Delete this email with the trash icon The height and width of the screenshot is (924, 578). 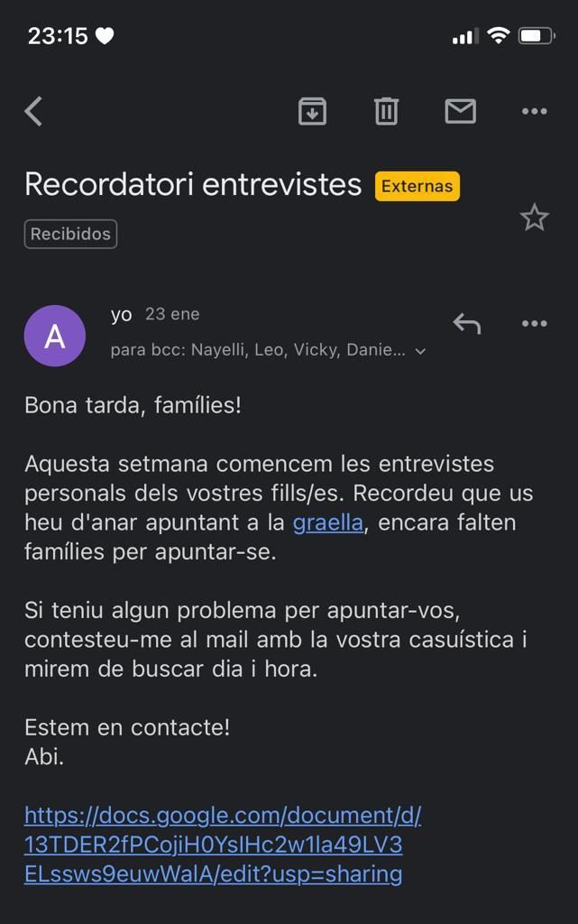coord(386,111)
